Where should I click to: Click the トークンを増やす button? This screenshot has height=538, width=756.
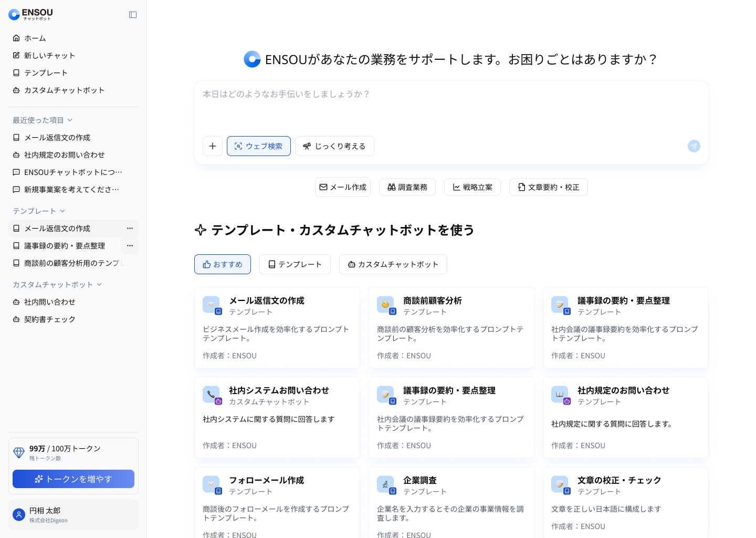pos(73,479)
